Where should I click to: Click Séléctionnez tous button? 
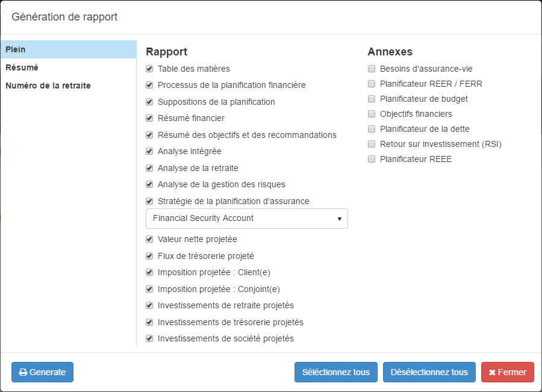336,372
